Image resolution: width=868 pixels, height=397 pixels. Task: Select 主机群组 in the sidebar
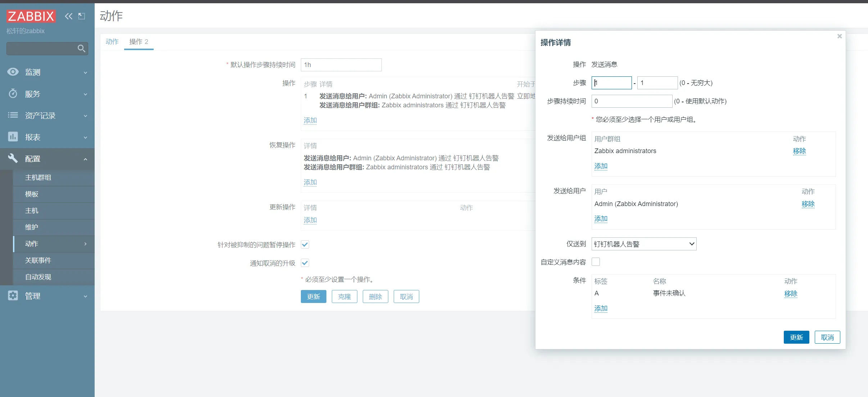(38, 178)
